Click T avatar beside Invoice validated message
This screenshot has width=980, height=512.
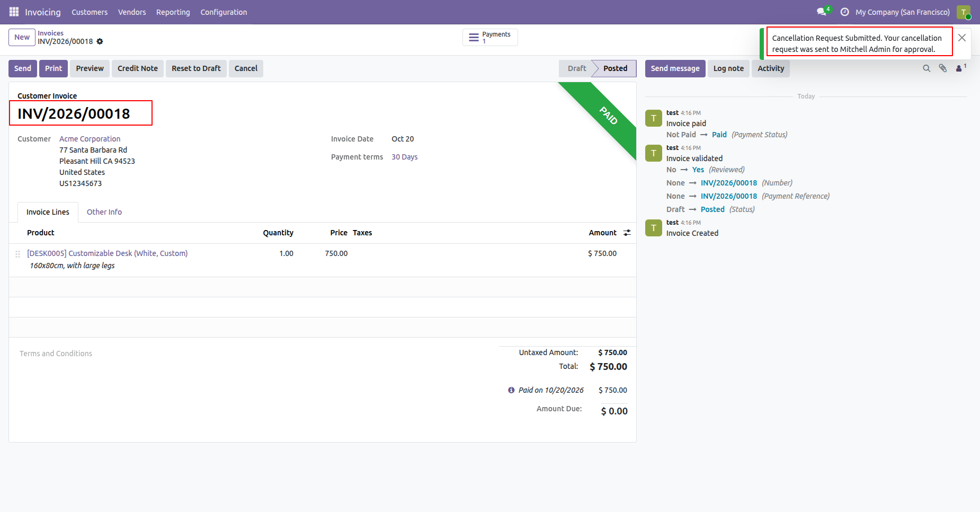654,153
